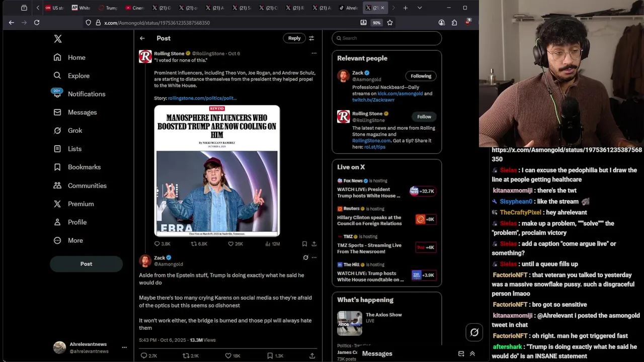The width and height of the screenshot is (644, 362).
Task: Open the Manosphere Influencers article image
Action: 217,171
